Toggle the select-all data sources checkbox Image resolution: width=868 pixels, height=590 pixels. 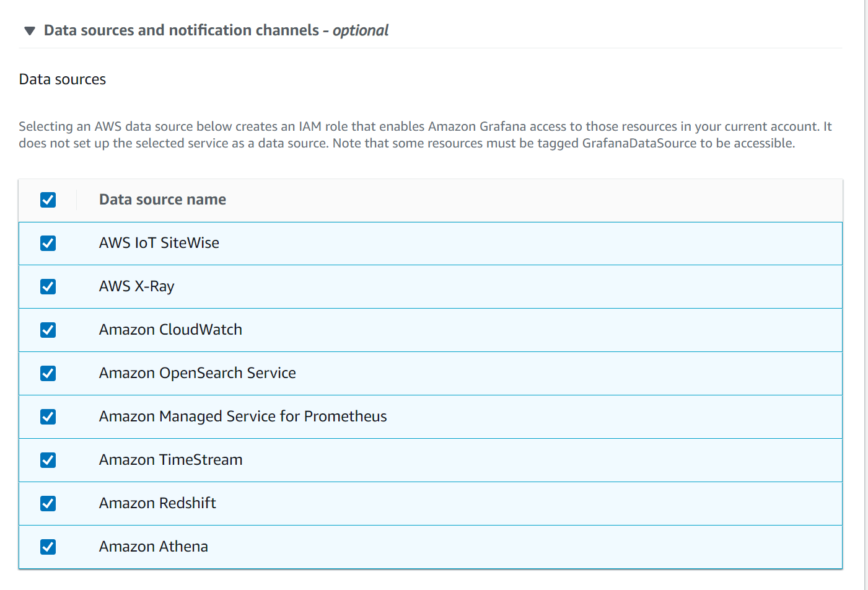(x=48, y=200)
